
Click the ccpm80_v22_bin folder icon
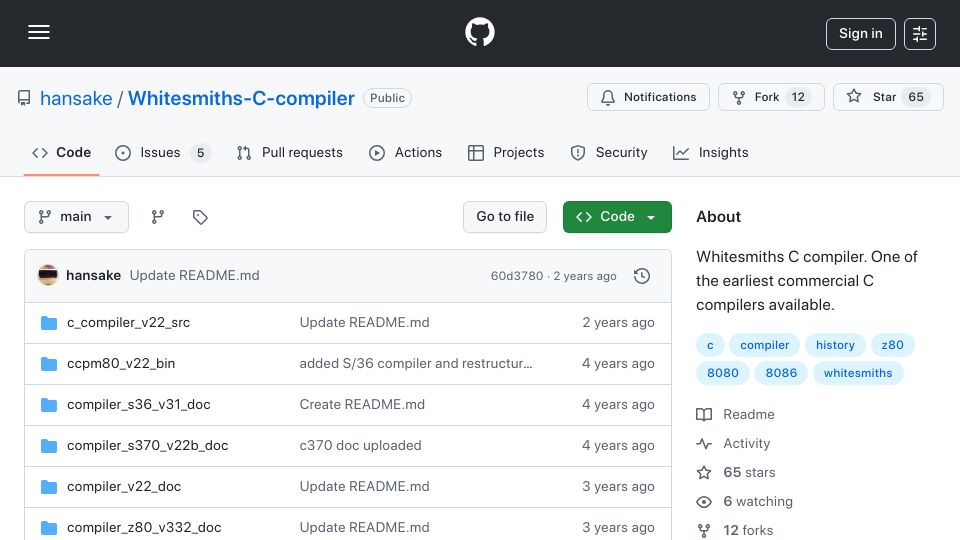point(49,364)
